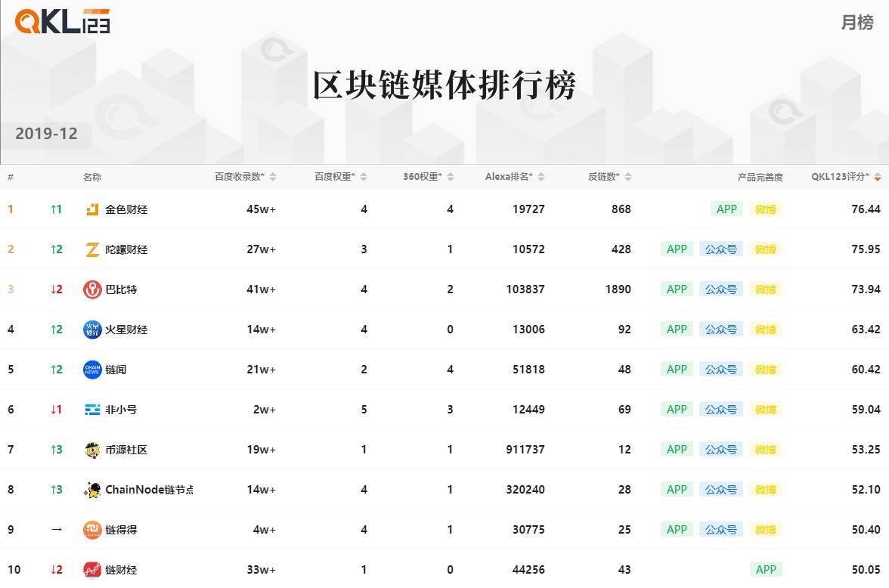Select the 月榜 monthly ranking tab
This screenshot has height=588, width=889.
(856, 23)
